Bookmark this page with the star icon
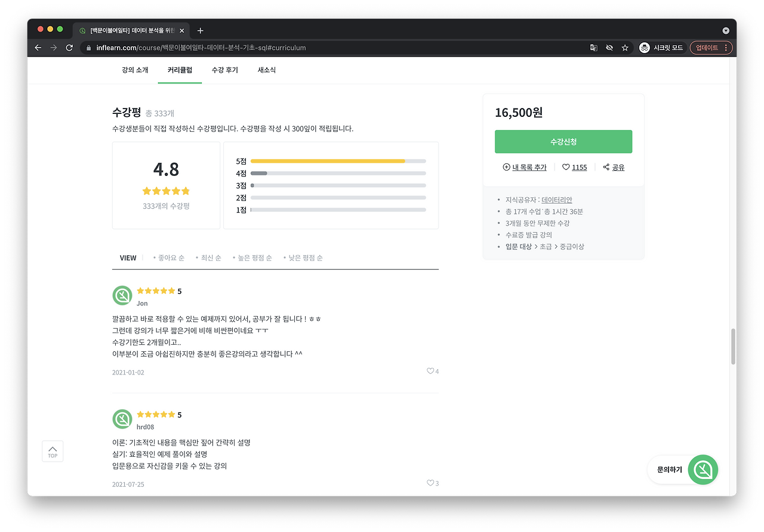The height and width of the screenshot is (532, 764). coord(625,48)
